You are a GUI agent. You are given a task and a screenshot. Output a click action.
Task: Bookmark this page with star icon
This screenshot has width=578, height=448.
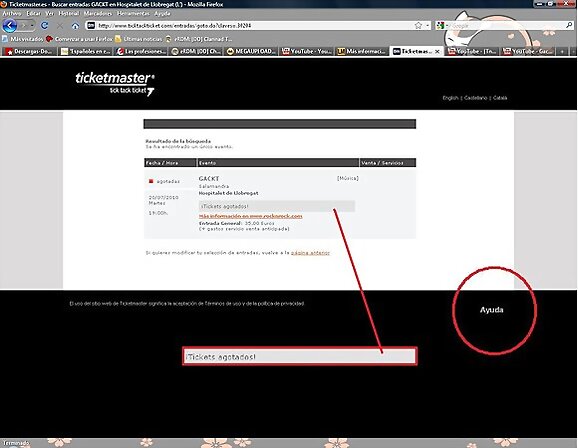[418, 25]
